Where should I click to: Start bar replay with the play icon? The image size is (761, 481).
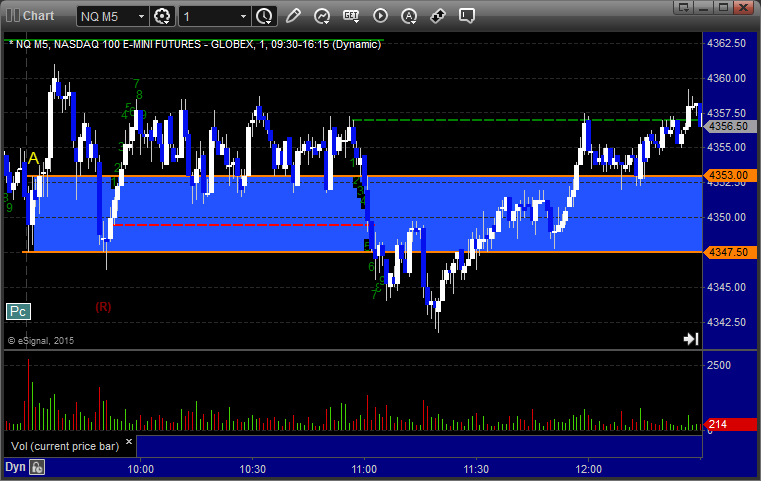(380, 16)
